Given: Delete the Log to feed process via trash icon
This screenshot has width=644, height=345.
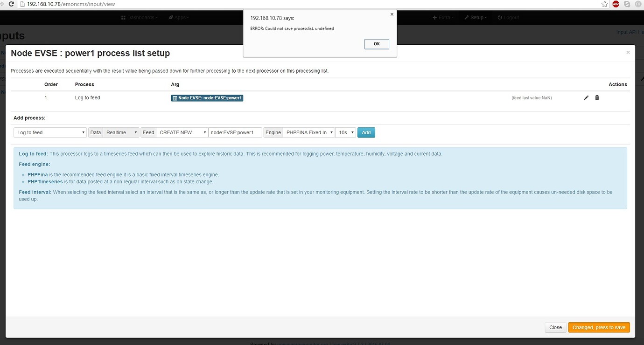Looking at the screenshot, I should (x=597, y=97).
